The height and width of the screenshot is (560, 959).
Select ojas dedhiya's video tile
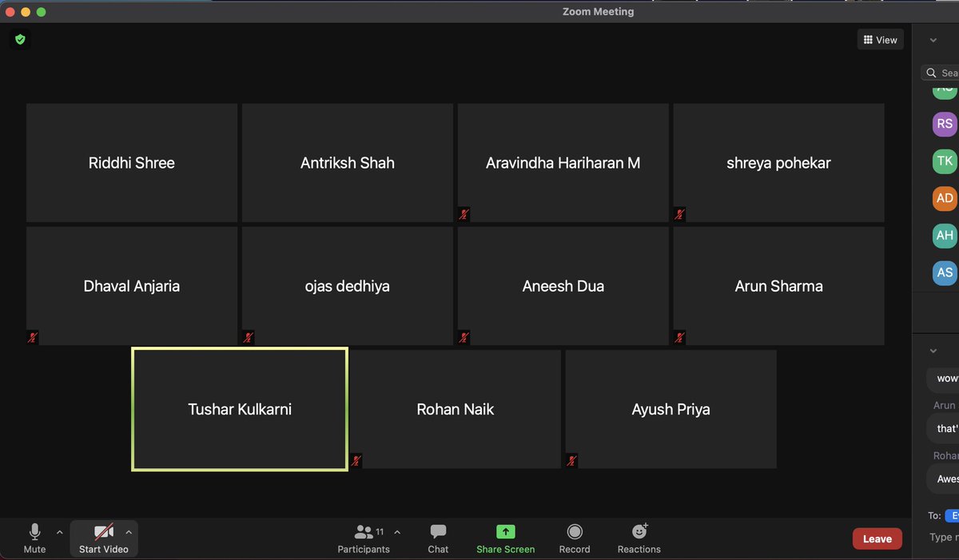348,286
